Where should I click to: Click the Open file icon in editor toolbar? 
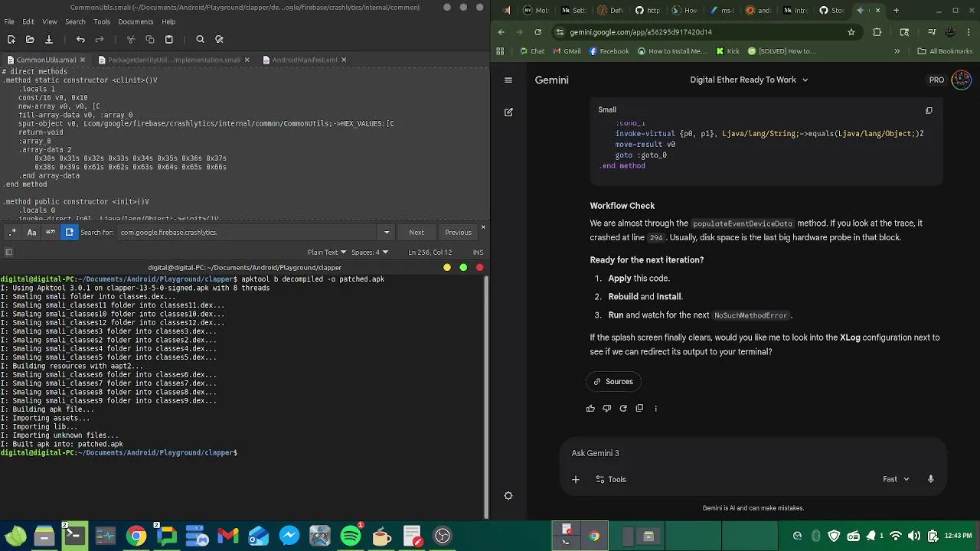[30, 39]
